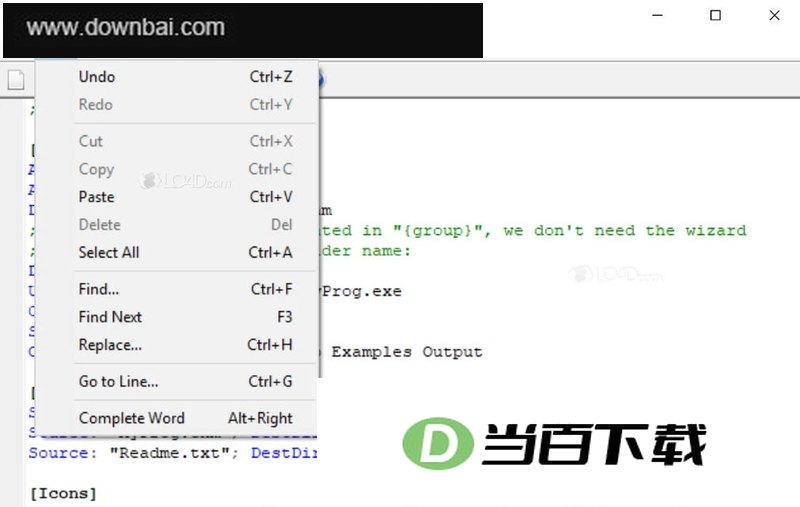
Task: Click the "Readme.txt" source text
Action: pyautogui.click(x=170, y=453)
